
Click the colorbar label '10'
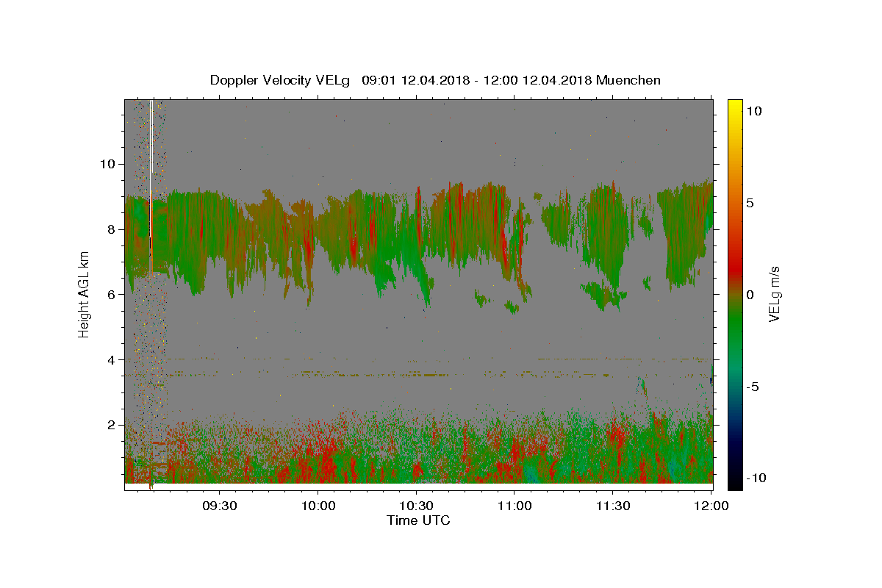coord(755,110)
